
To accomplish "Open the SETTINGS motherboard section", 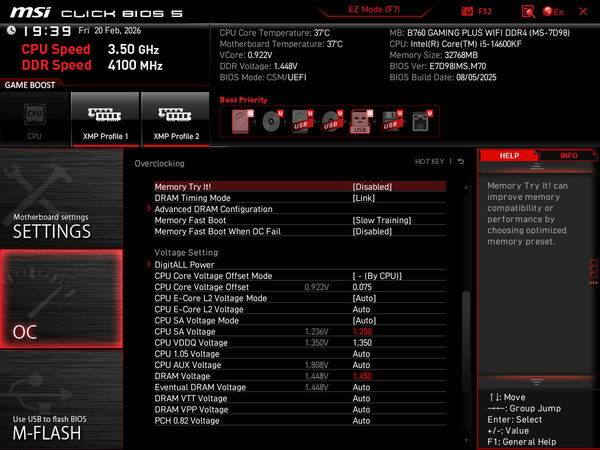I will coord(61,198).
